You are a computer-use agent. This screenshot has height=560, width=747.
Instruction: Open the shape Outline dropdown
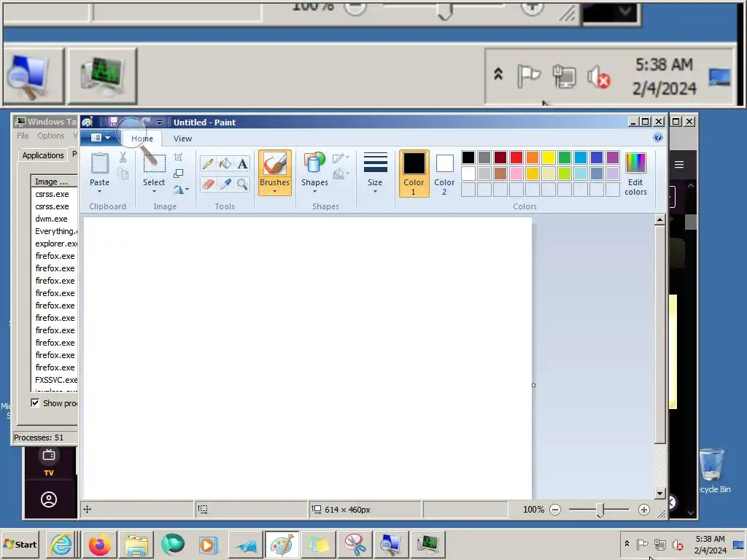[x=341, y=158]
